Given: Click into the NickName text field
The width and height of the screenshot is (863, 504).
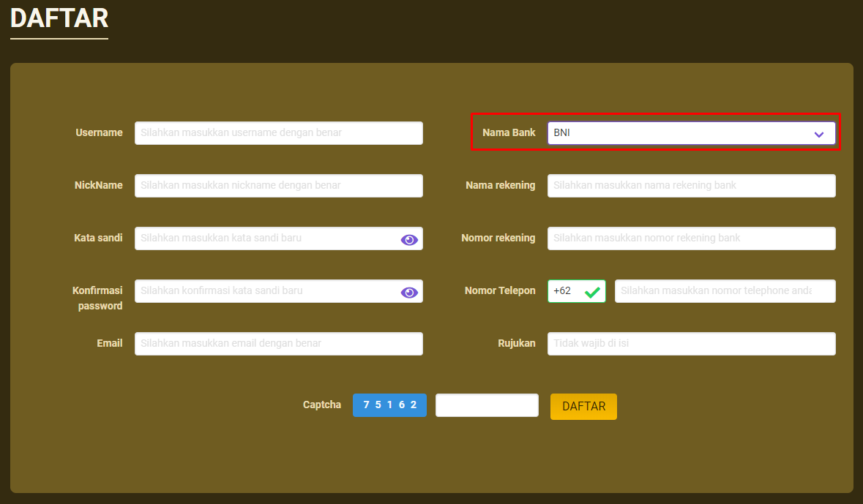Looking at the screenshot, I should pos(278,186).
